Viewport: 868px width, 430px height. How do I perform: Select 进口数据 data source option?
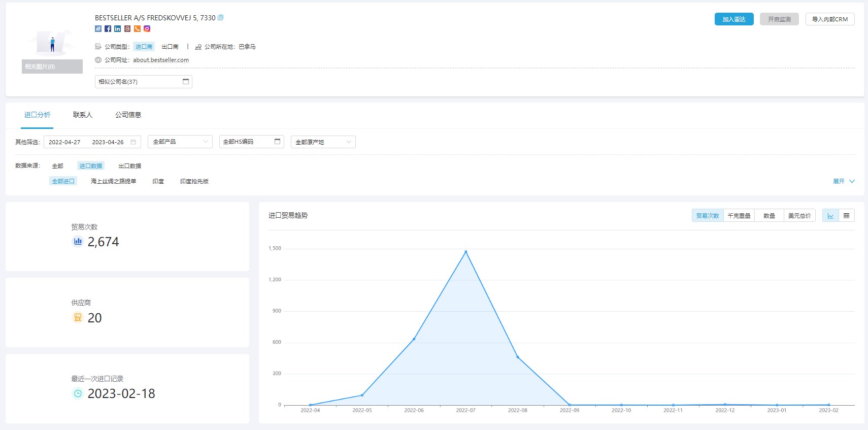91,166
